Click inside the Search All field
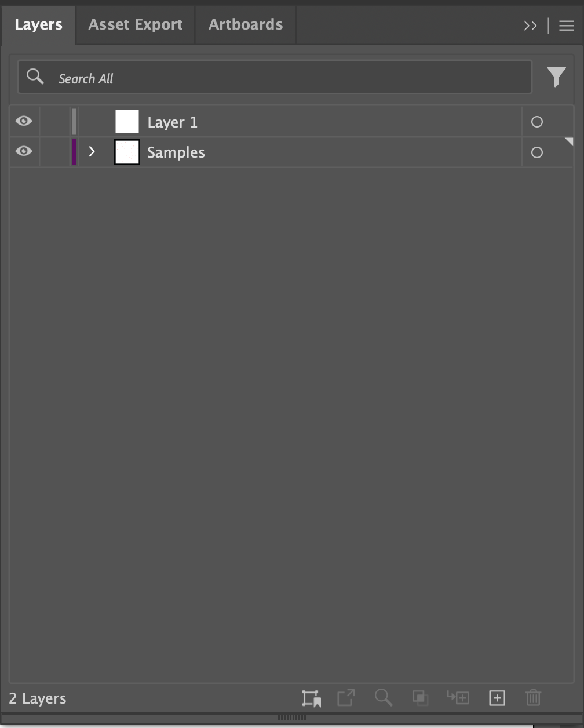The width and height of the screenshot is (584, 728). (x=232, y=76)
